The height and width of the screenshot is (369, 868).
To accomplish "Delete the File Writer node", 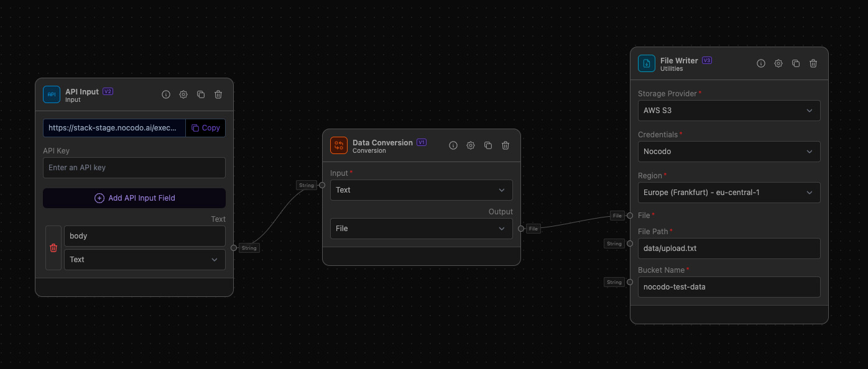I will pos(813,63).
